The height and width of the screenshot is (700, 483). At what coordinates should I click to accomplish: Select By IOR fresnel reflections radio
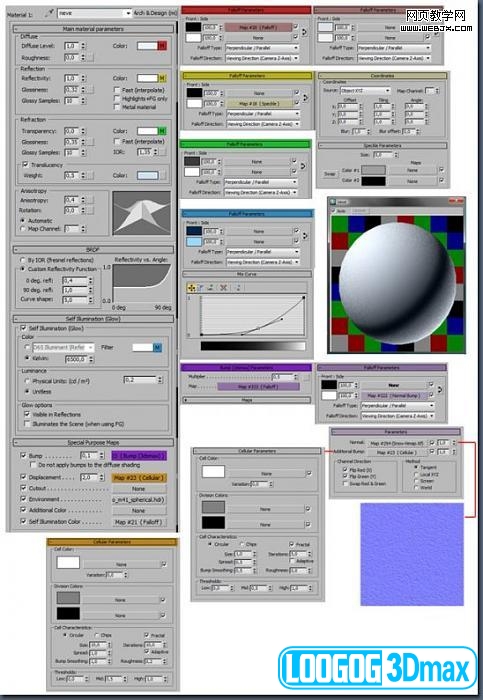22,260
